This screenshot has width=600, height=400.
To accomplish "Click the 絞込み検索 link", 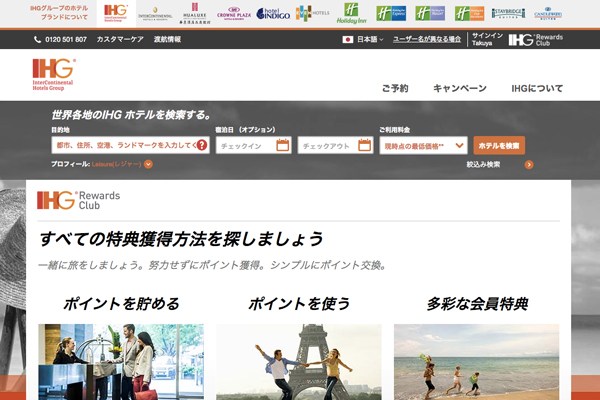I will point(483,165).
